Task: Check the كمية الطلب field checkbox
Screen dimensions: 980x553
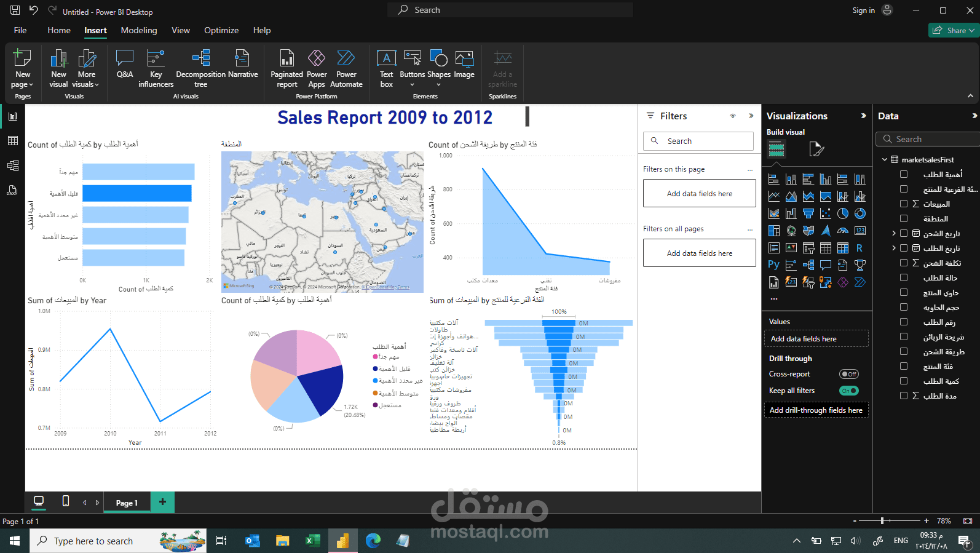Action: (904, 381)
